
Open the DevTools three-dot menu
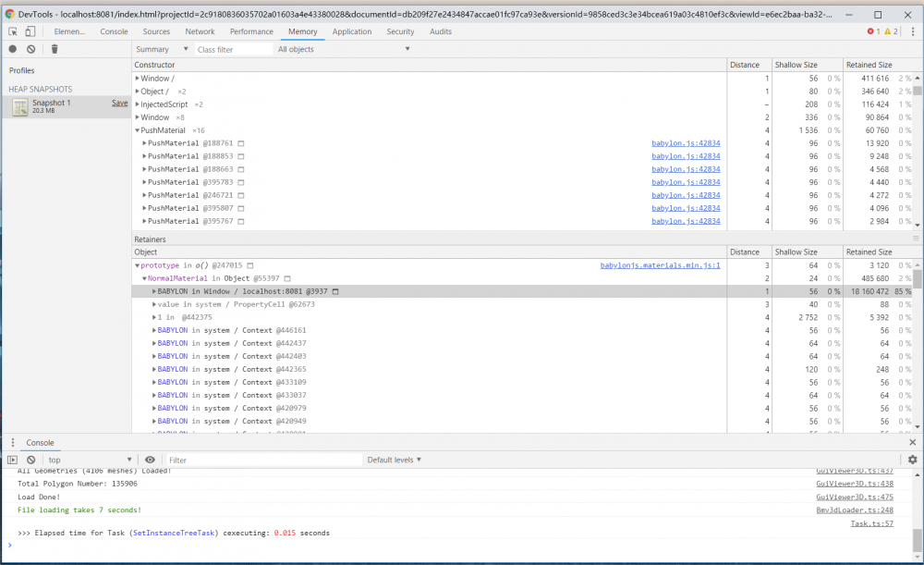[913, 31]
